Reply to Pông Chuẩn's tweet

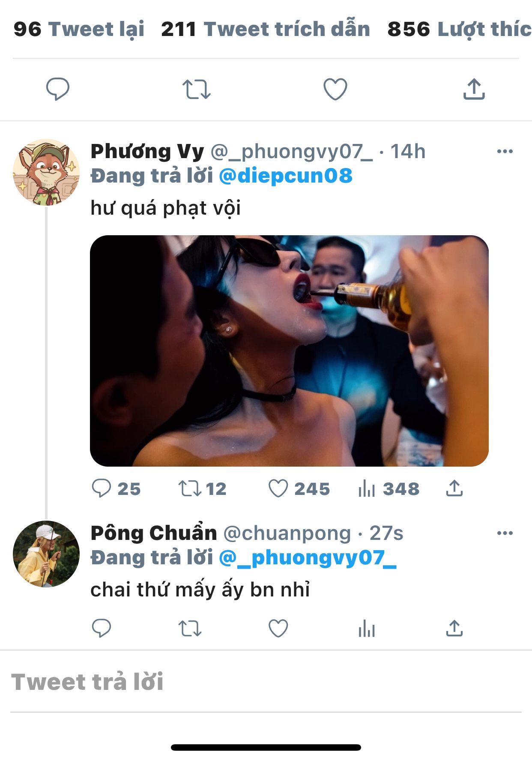tap(102, 629)
